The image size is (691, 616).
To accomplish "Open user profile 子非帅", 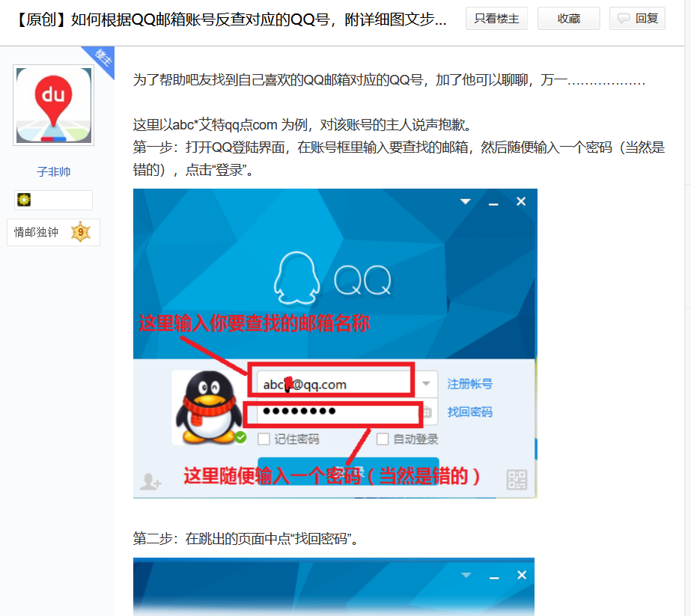I will 53,171.
